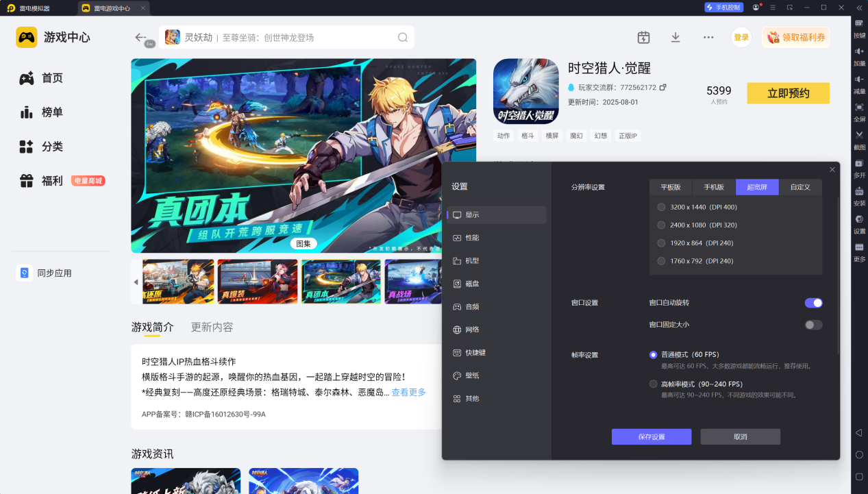Viewport: 868px width, 494px height.
Task: Toggle 窗口自动旋转 switch off
Action: pyautogui.click(x=813, y=303)
